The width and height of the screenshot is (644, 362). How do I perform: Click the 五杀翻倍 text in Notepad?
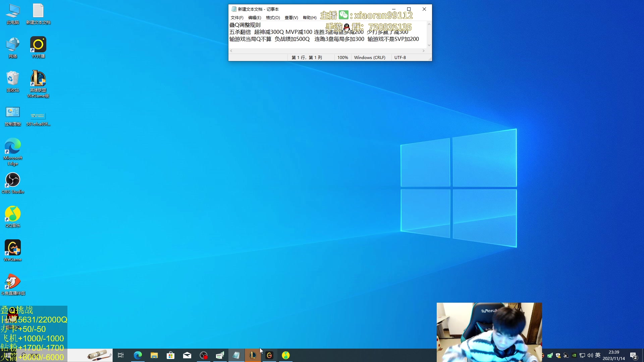coord(240,32)
